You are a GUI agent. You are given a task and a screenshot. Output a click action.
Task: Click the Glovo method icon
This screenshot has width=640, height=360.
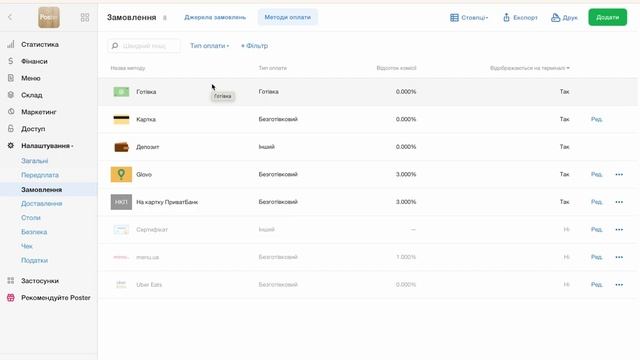tap(121, 174)
